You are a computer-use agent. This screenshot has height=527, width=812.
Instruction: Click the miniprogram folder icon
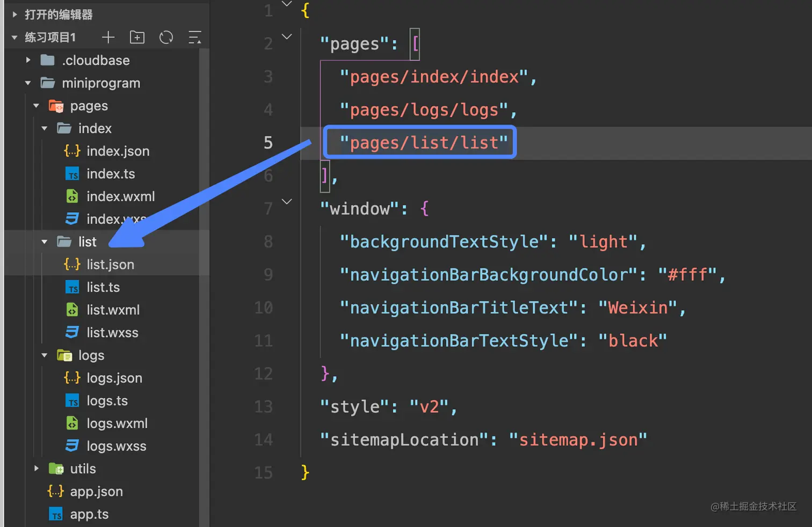pos(48,83)
